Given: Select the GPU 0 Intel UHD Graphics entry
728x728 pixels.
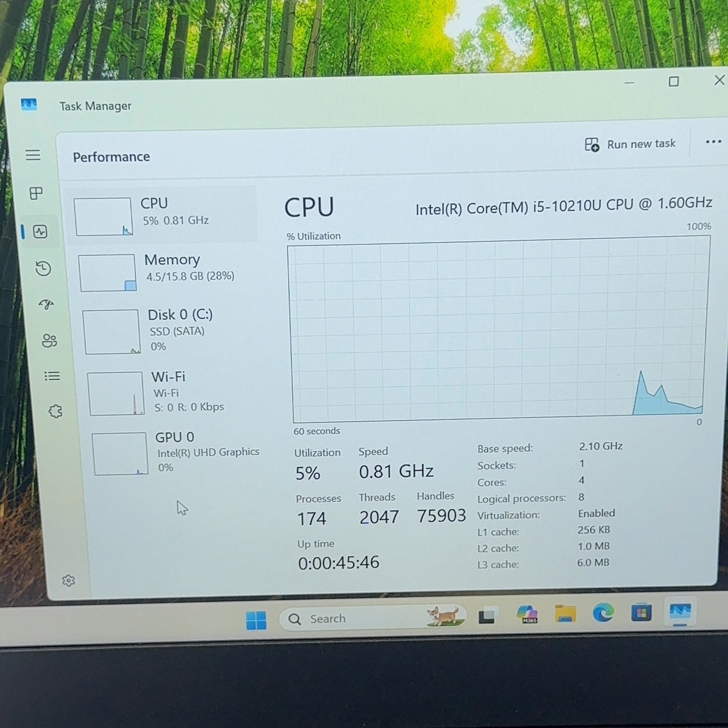Looking at the screenshot, I should pos(178,453).
